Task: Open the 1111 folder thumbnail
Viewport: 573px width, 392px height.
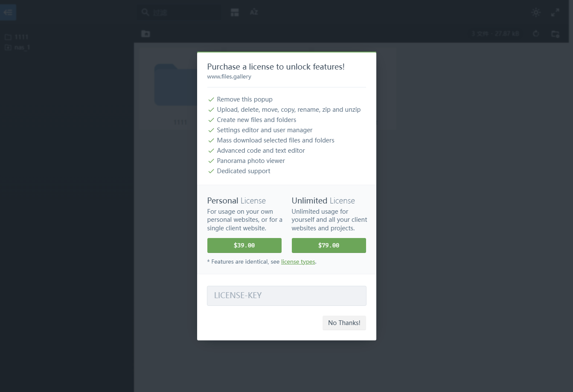Action: (175, 85)
